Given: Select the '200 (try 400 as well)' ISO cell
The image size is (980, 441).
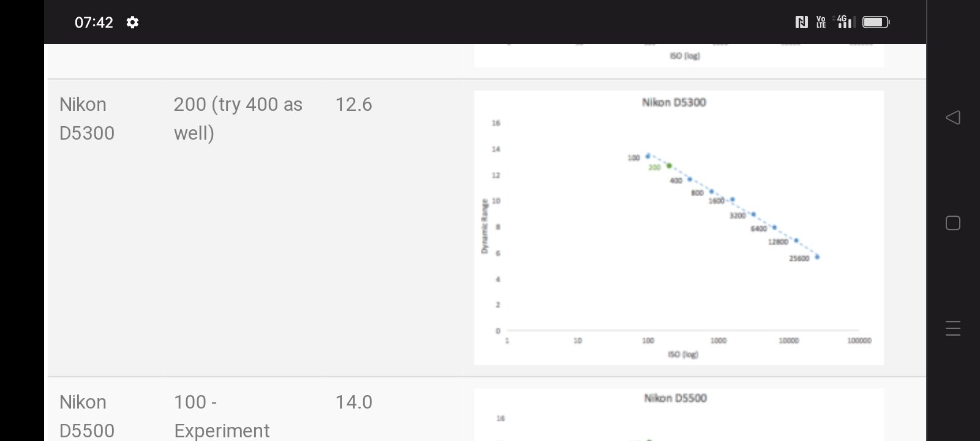Looking at the screenshot, I should point(238,119).
